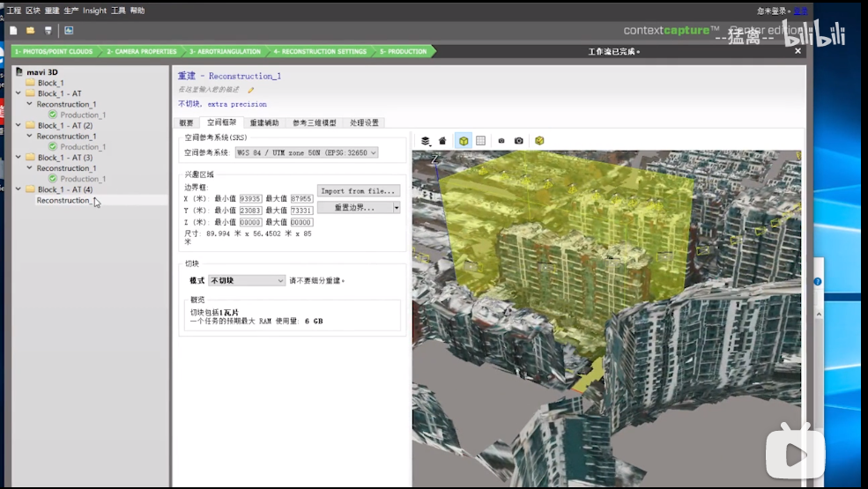Toggle the tiling grid display
868x489 pixels.
pyautogui.click(x=480, y=141)
